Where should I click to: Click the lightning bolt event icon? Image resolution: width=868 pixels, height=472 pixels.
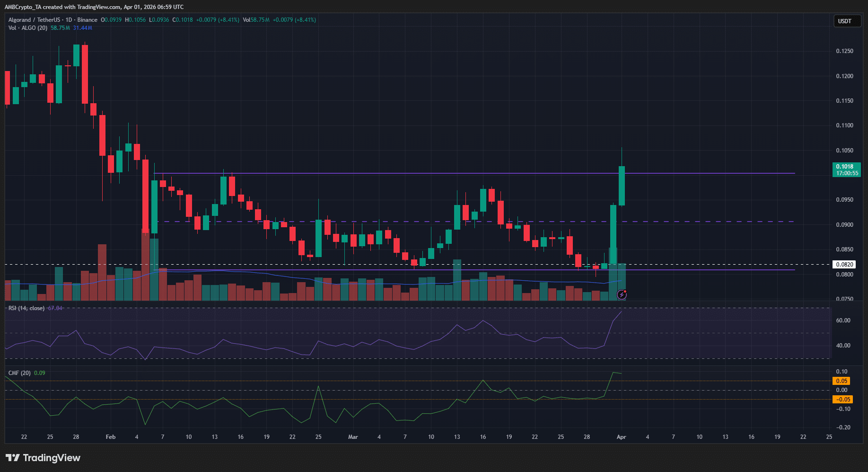(x=622, y=295)
